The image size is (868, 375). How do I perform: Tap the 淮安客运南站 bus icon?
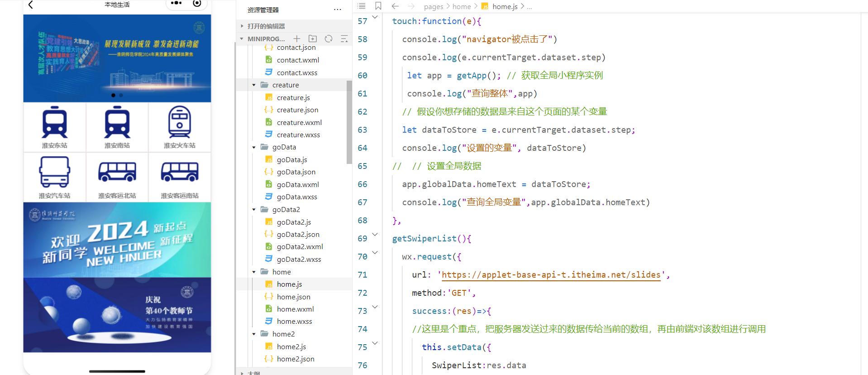180,172
